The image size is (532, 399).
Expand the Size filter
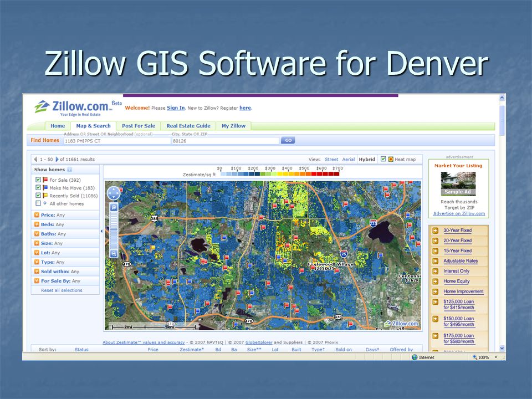(x=37, y=243)
